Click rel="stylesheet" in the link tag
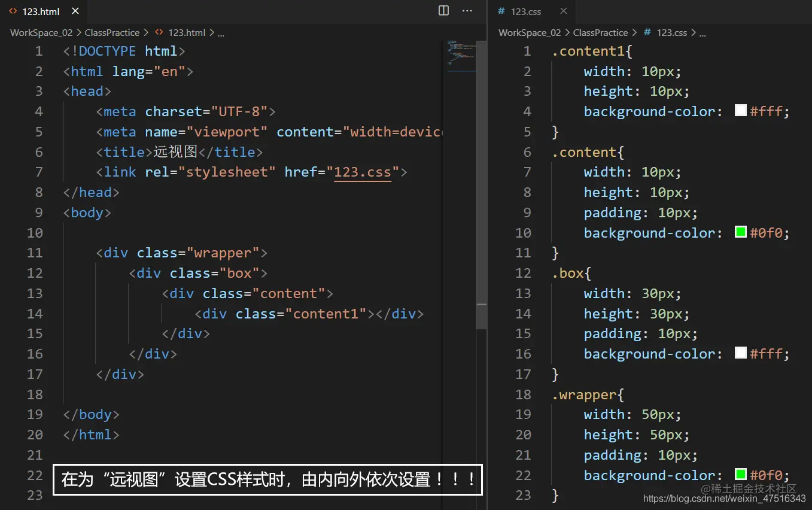The width and height of the screenshot is (812, 510). pos(210,172)
